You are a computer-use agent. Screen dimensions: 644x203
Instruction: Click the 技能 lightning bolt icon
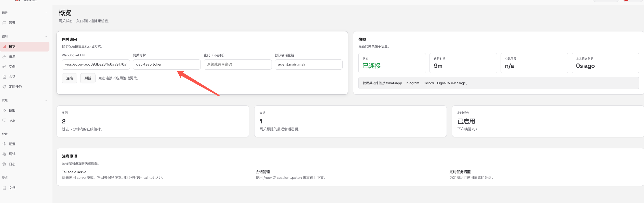(4, 110)
